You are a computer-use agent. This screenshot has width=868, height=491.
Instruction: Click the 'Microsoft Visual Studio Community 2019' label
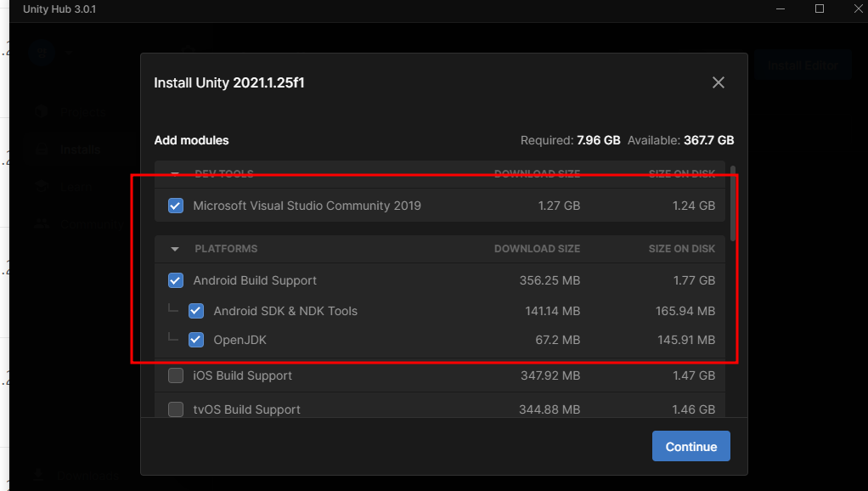(x=307, y=206)
